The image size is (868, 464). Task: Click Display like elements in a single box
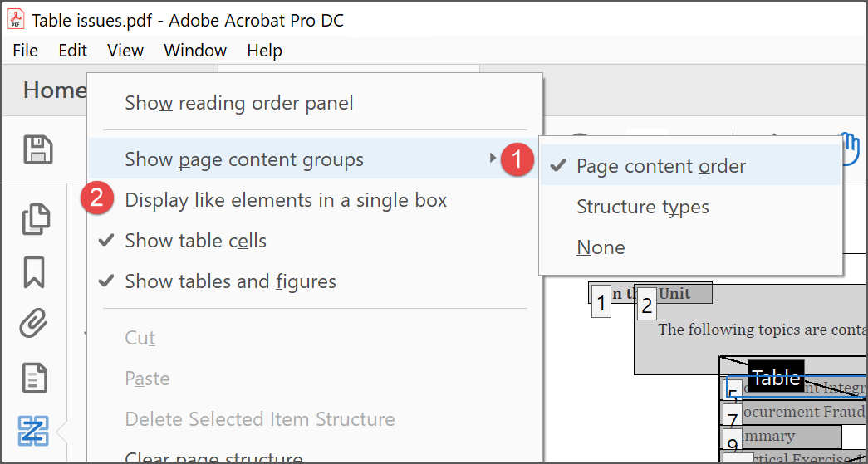(x=286, y=200)
